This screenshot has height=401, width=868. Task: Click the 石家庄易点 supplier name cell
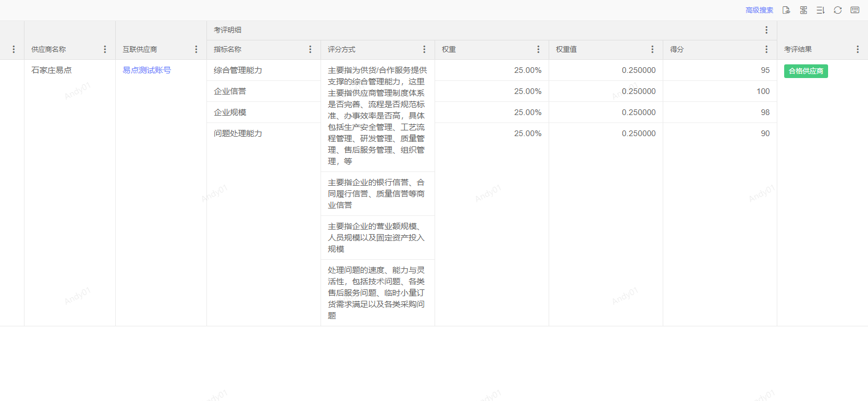pyautogui.click(x=51, y=71)
